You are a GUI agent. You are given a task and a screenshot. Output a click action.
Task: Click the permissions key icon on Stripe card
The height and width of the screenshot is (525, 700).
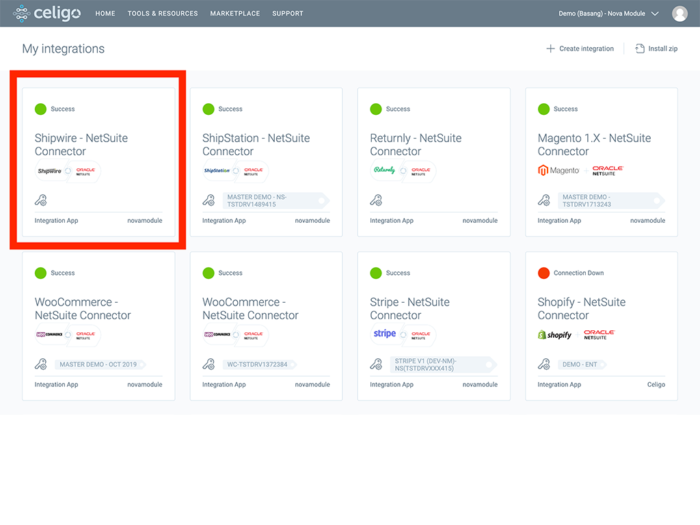click(x=376, y=364)
